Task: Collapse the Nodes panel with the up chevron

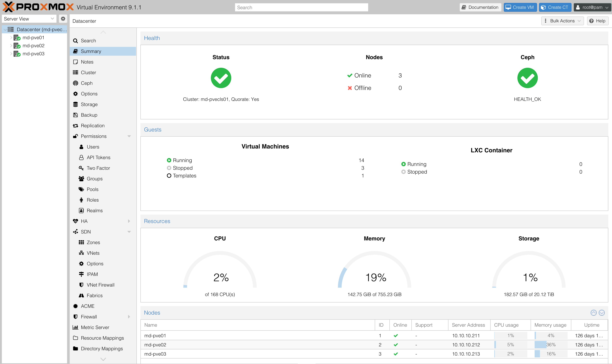Action: [594, 313]
